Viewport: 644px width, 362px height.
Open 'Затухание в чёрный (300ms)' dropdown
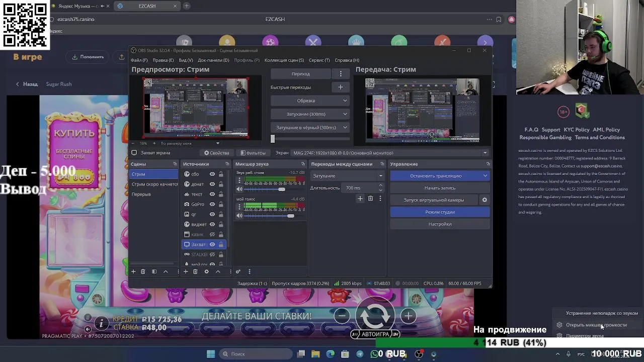[345, 128]
